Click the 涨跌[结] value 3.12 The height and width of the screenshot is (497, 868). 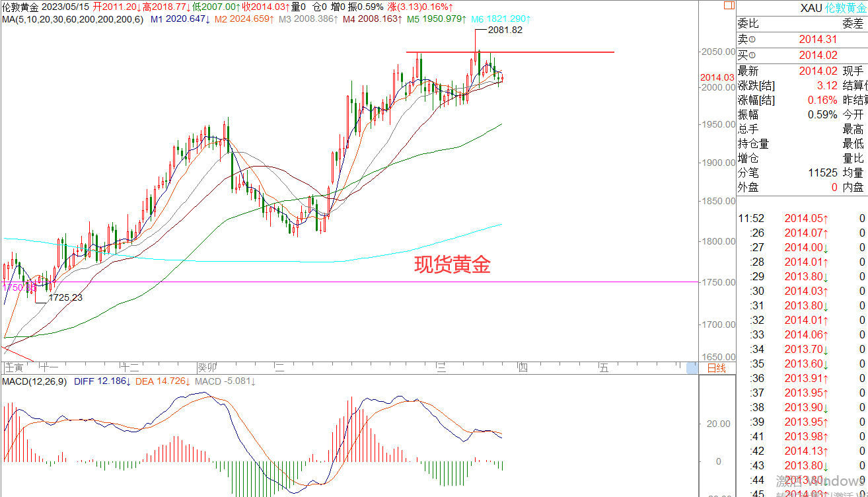click(827, 86)
